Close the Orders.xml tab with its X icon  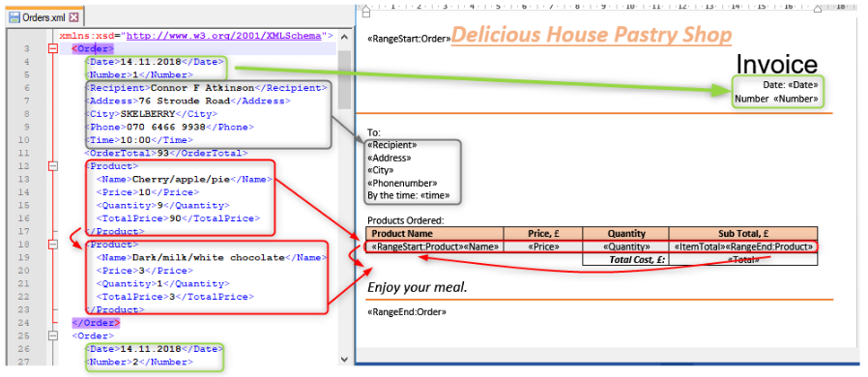pyautogui.click(x=73, y=17)
